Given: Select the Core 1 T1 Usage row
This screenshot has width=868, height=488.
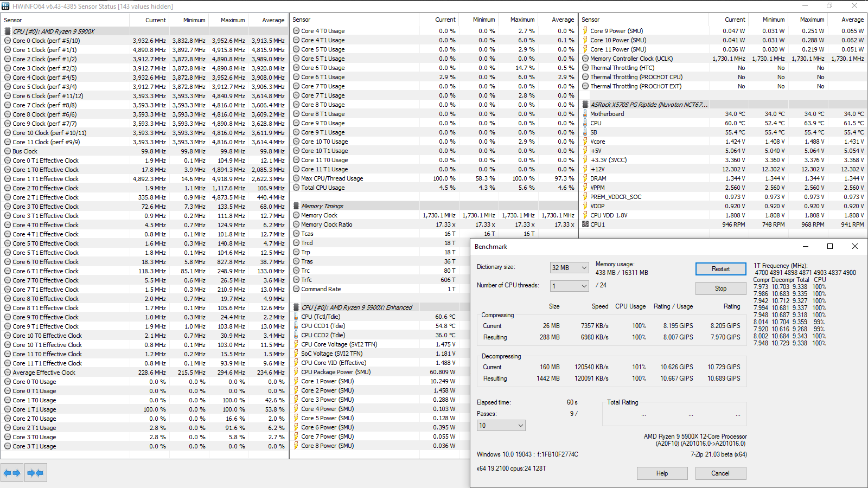Looking at the screenshot, I should pos(144,409).
